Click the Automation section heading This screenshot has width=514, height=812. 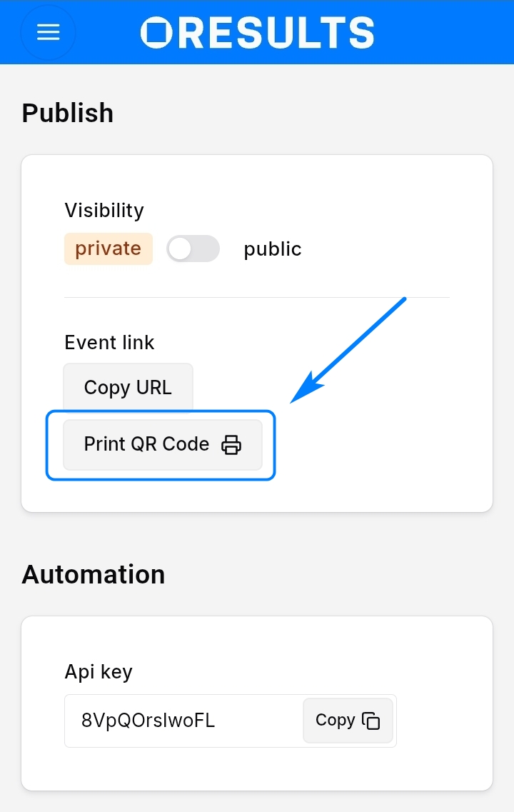94,574
